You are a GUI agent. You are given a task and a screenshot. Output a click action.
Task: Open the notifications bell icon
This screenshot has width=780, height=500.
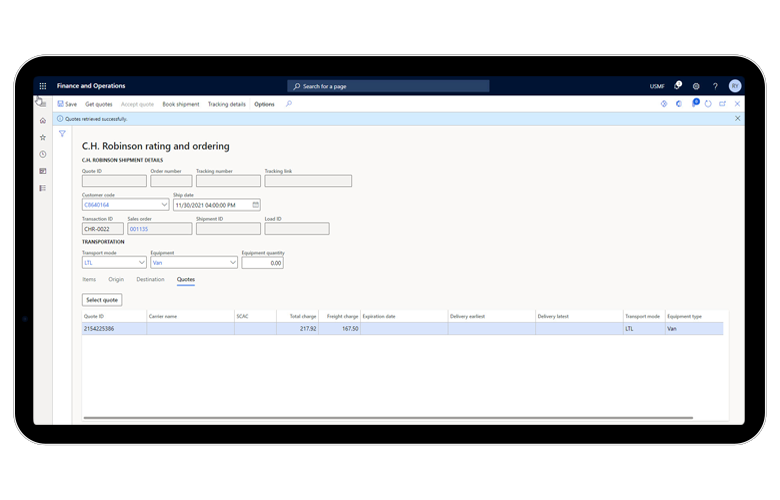(677, 86)
